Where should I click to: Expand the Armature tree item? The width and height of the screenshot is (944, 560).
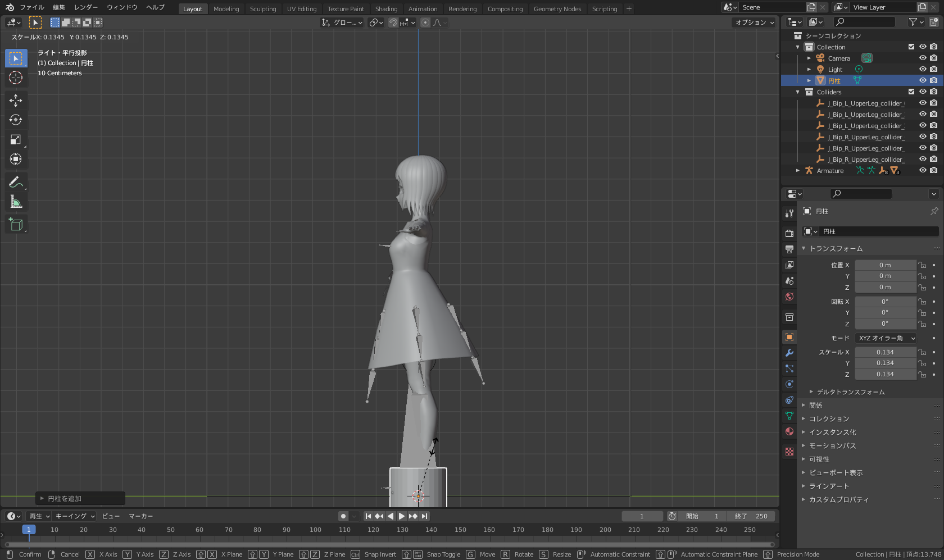pyautogui.click(x=798, y=171)
